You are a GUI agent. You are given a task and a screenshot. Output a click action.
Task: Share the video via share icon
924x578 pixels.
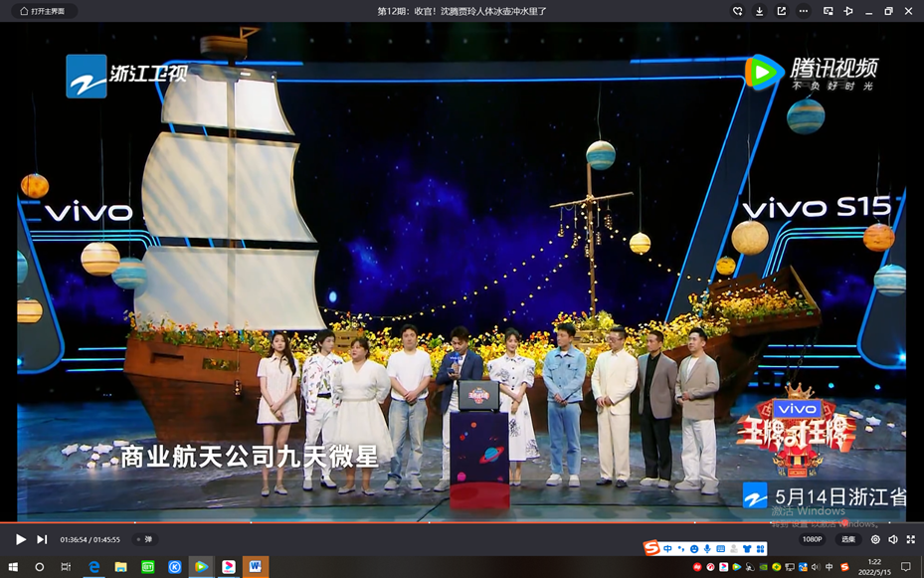(x=782, y=11)
